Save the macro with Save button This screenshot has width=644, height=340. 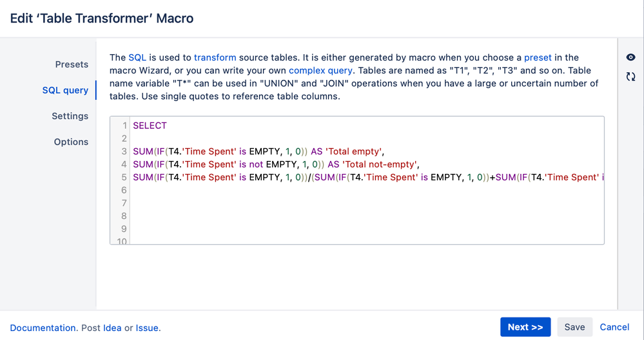coord(574,327)
